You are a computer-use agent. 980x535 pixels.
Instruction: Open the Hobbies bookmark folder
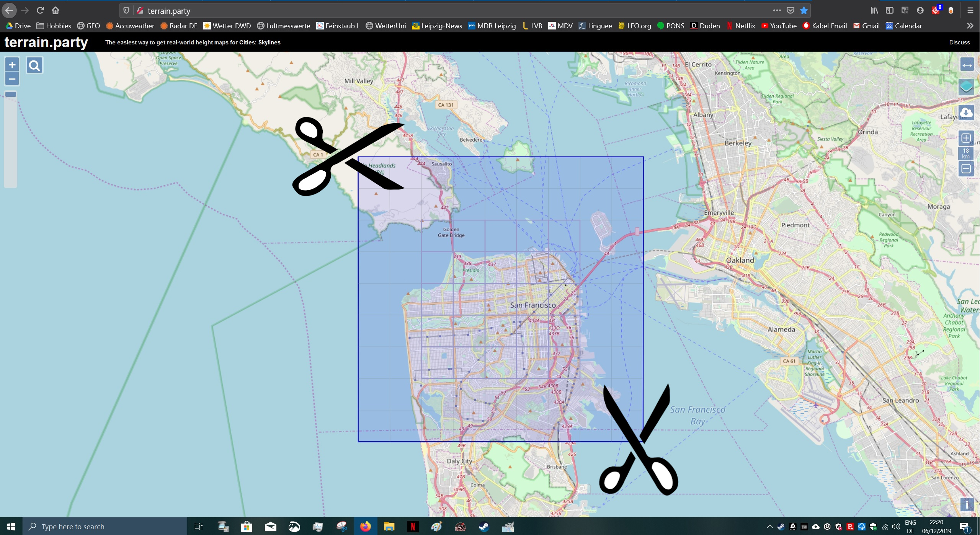coord(54,26)
